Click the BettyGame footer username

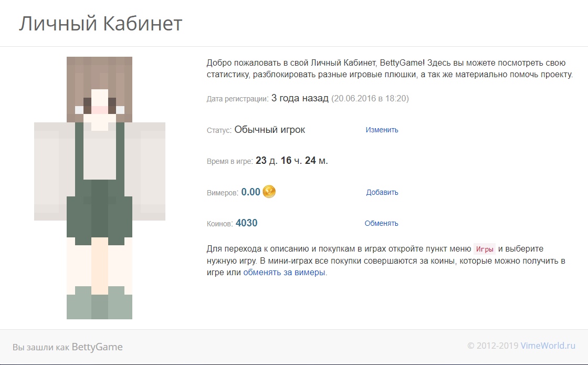click(x=97, y=347)
